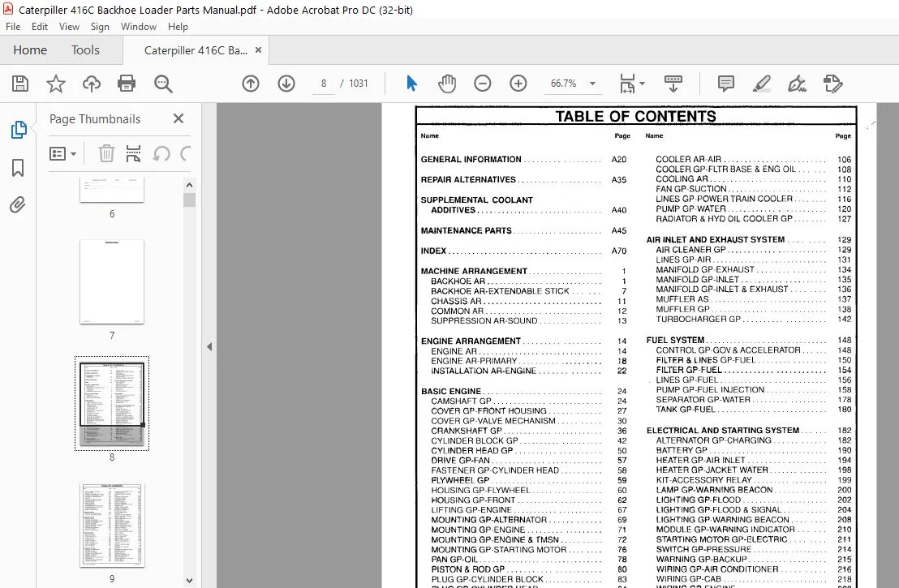Close the Page Thumbnails panel

point(179,118)
